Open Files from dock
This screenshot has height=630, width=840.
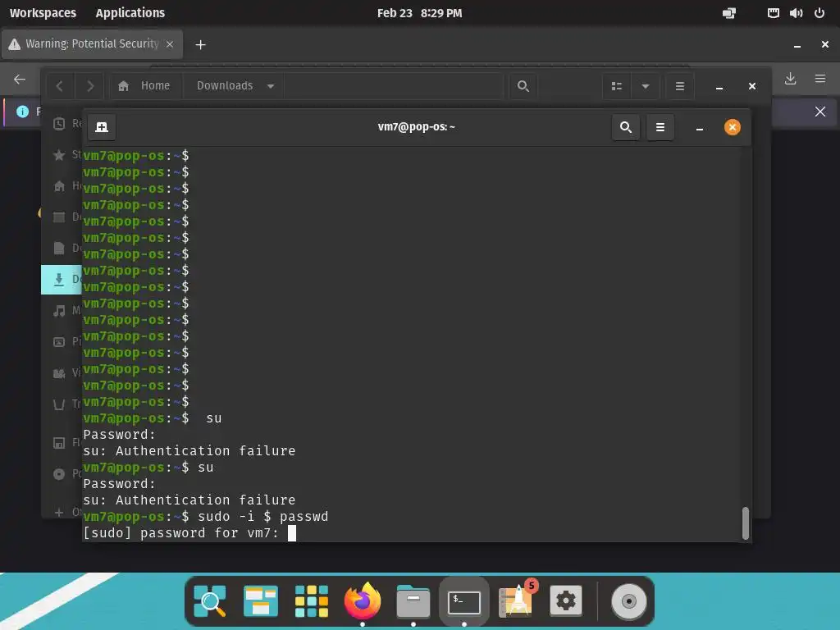click(x=413, y=601)
